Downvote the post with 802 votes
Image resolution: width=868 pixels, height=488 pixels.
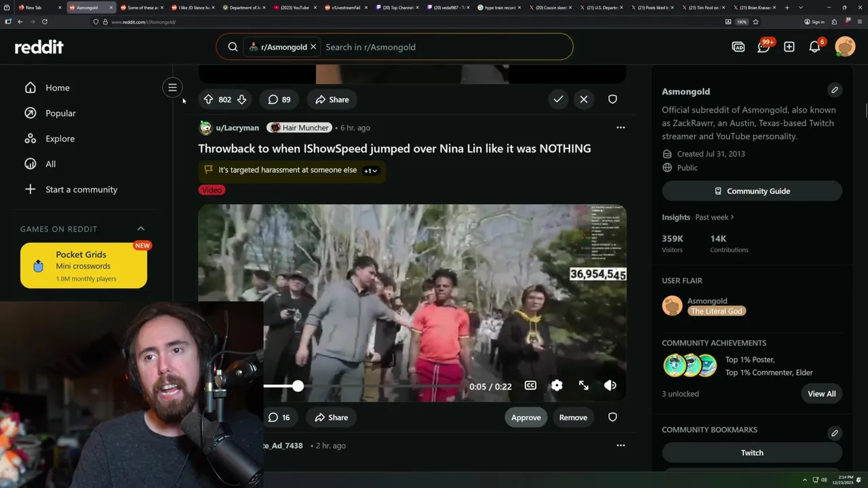[241, 99]
